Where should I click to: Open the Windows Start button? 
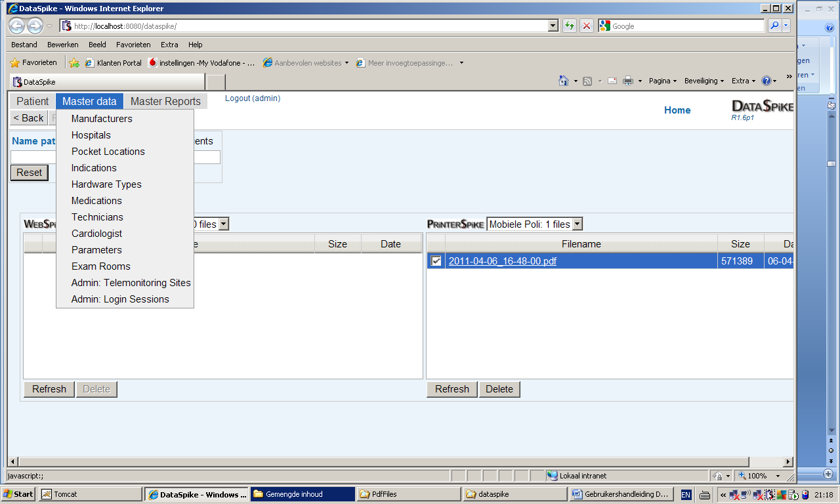click(x=18, y=494)
